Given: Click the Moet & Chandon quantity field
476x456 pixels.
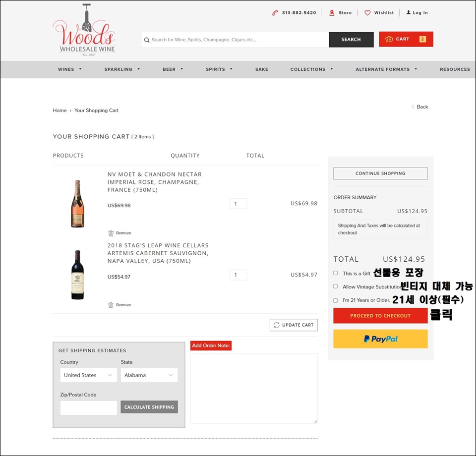Looking at the screenshot, I should (x=238, y=204).
